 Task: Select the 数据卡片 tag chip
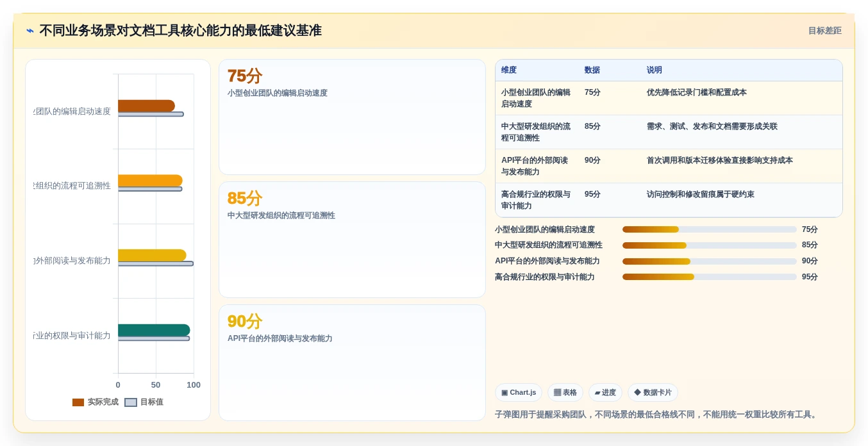(x=653, y=393)
